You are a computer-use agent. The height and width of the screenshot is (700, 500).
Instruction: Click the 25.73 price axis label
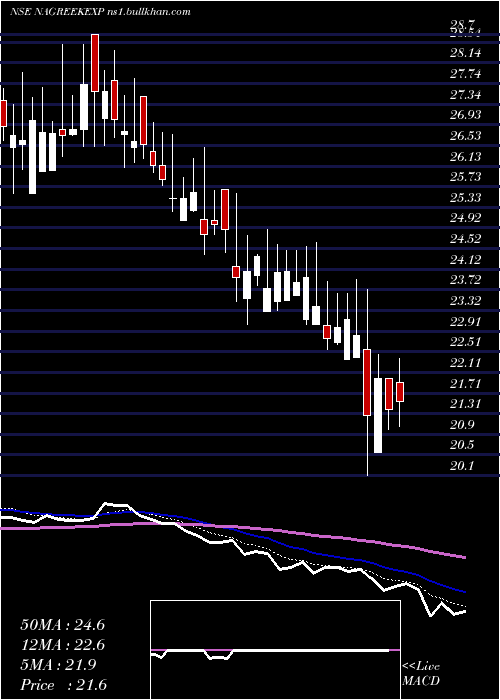click(466, 177)
